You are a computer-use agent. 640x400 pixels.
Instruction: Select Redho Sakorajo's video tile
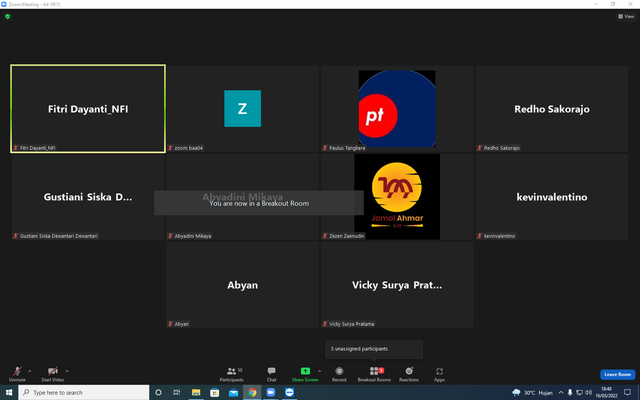click(551, 109)
